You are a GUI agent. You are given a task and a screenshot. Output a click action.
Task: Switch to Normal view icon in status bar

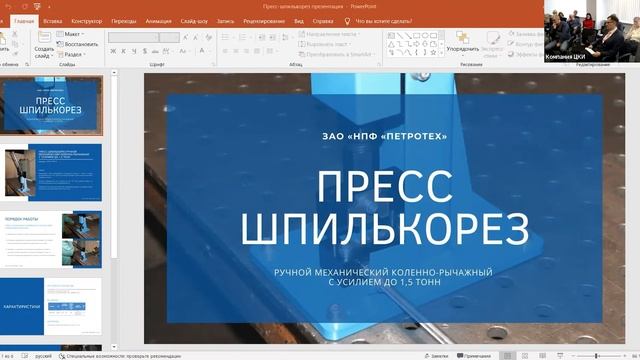[x=507, y=356]
